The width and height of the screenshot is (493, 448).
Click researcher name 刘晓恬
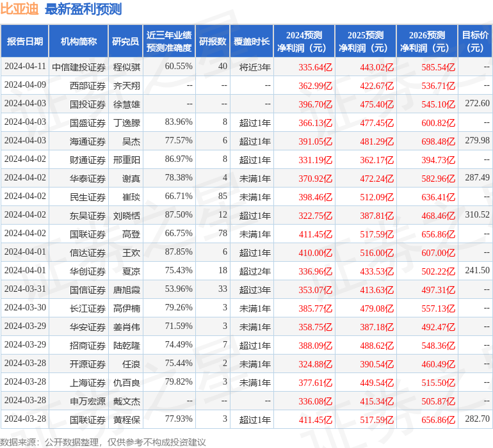coord(127,215)
